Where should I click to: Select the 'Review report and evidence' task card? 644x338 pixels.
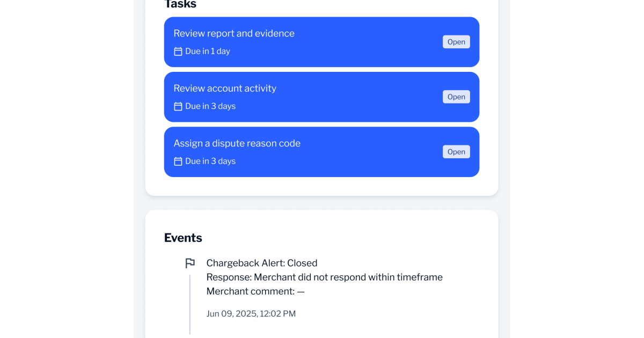[x=321, y=41]
